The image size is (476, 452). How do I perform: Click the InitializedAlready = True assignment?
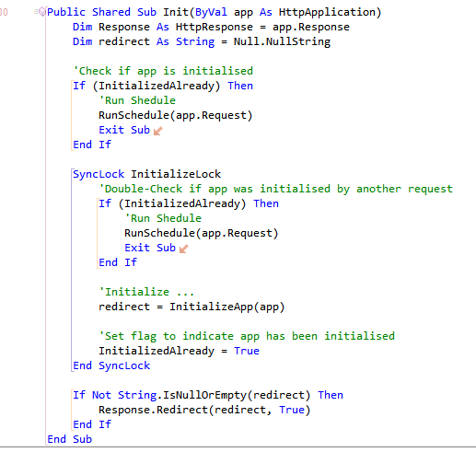click(179, 351)
